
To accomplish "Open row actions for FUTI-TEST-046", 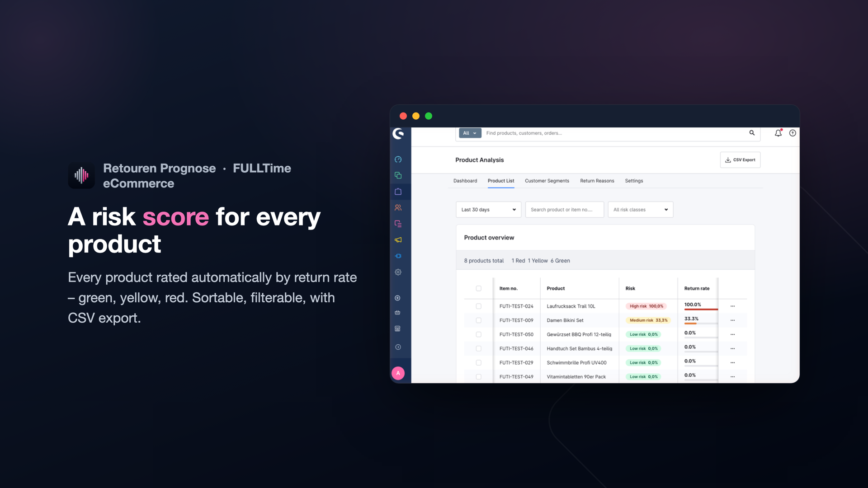I will click(732, 349).
